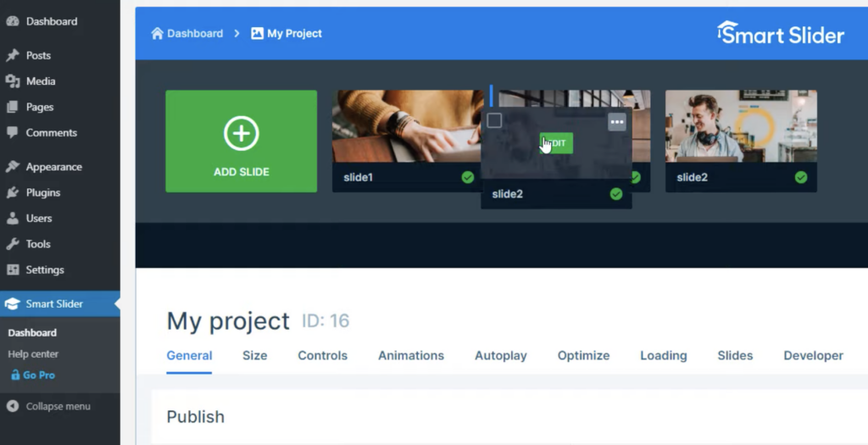Click the green Edit button on slide

(557, 143)
